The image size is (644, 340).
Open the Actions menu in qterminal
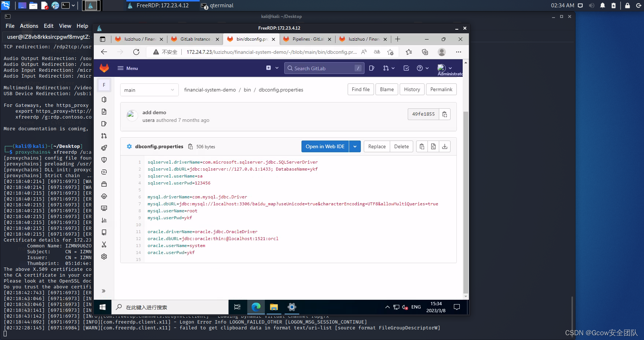point(29,26)
